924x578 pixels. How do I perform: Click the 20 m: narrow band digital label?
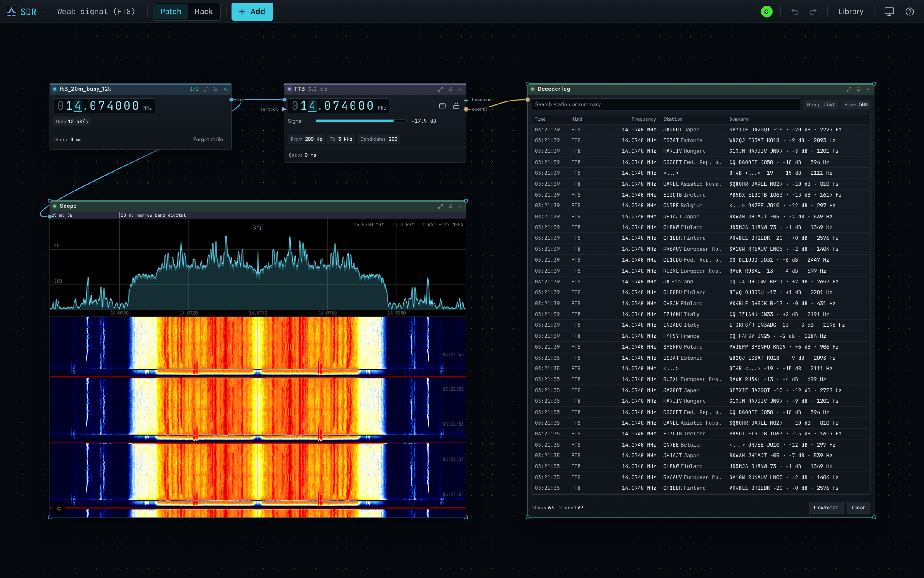coord(154,215)
